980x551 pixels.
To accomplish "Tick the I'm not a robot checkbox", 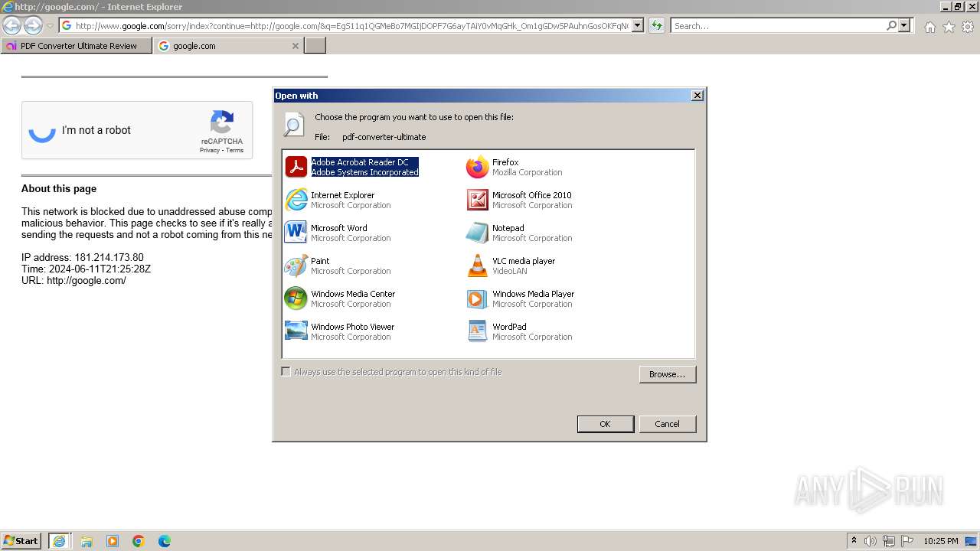I will tap(42, 130).
